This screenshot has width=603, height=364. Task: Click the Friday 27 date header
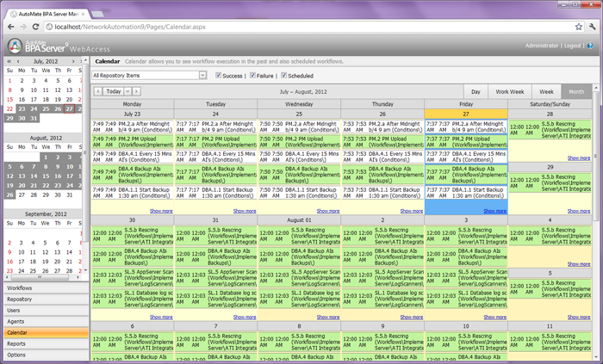(466, 114)
